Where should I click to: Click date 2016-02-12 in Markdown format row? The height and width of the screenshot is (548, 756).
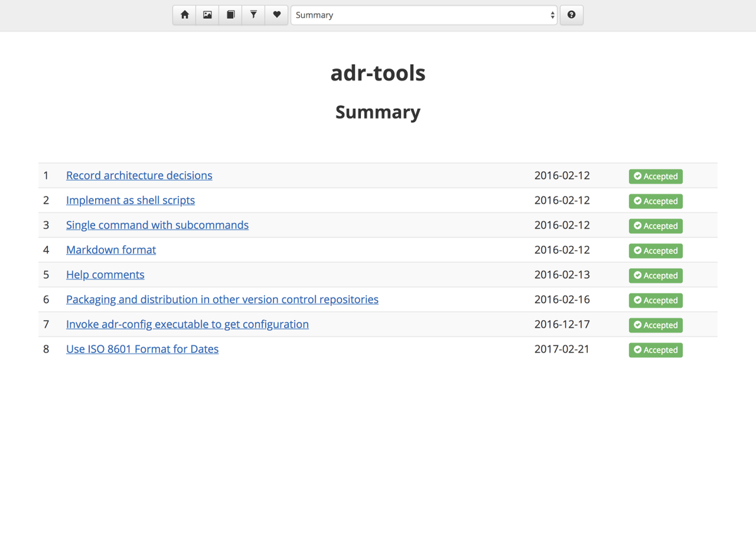click(562, 250)
